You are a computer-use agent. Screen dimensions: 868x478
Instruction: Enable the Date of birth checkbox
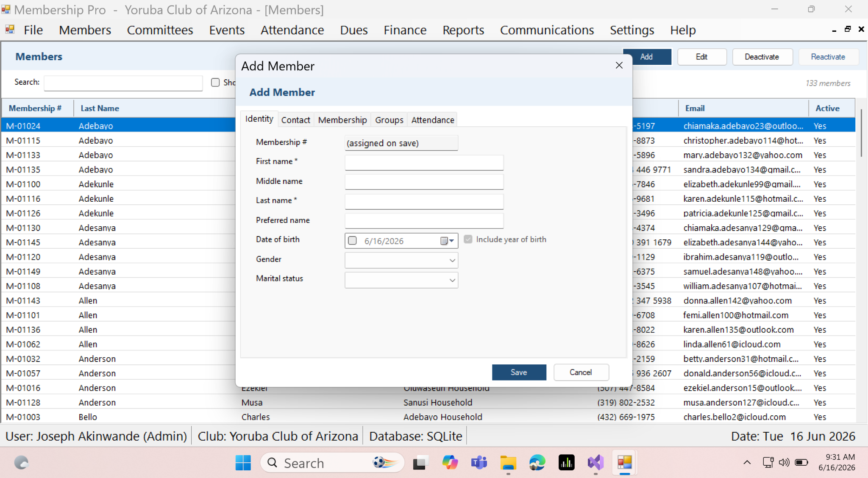(352, 241)
